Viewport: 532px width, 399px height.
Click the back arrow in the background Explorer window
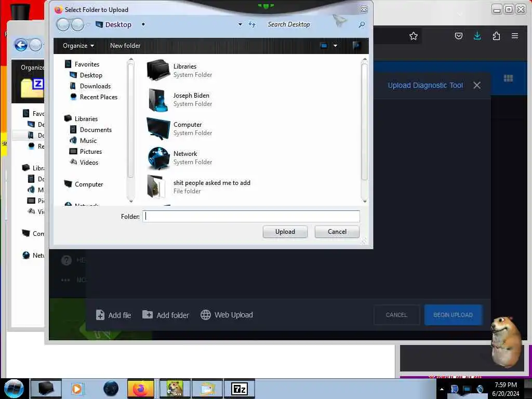tap(21, 45)
